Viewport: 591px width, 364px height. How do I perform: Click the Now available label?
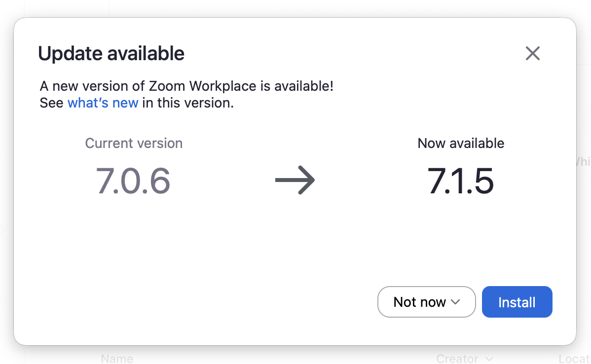click(x=461, y=143)
